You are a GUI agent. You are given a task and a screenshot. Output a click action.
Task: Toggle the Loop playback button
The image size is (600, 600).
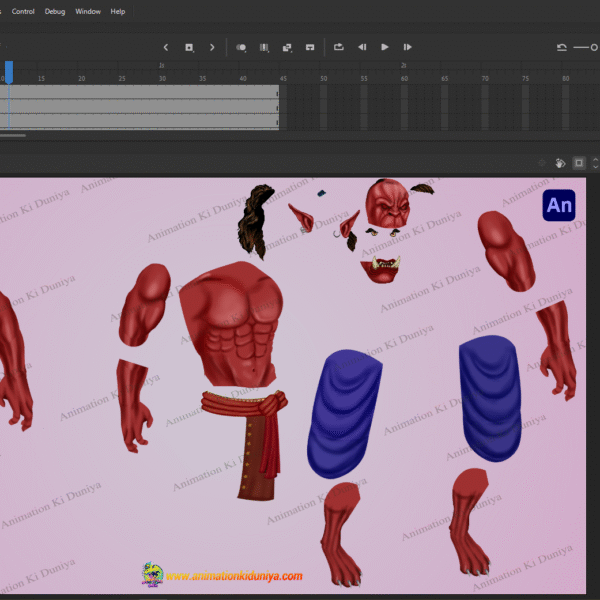coord(339,47)
